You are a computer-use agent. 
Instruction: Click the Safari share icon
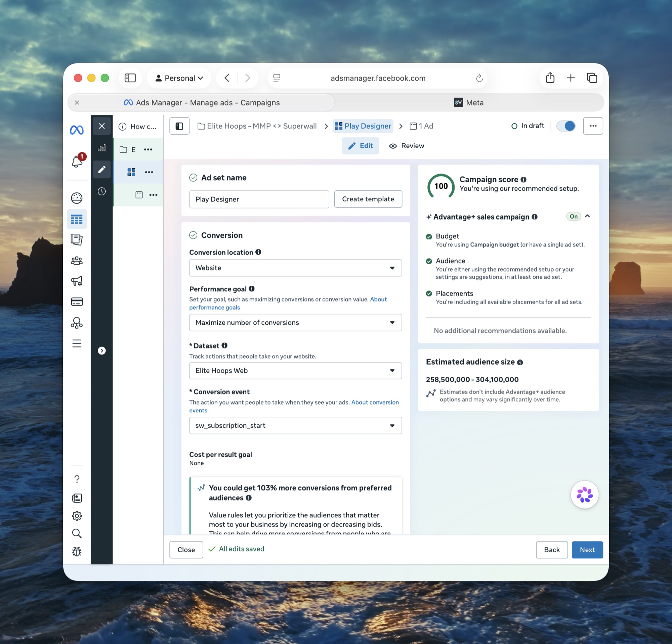(x=550, y=78)
